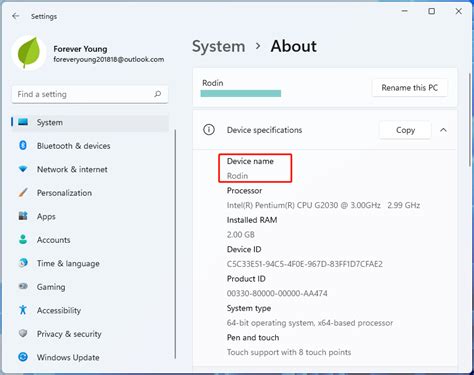Click the Time & language globe clock icon
474x375 pixels.
(x=23, y=263)
